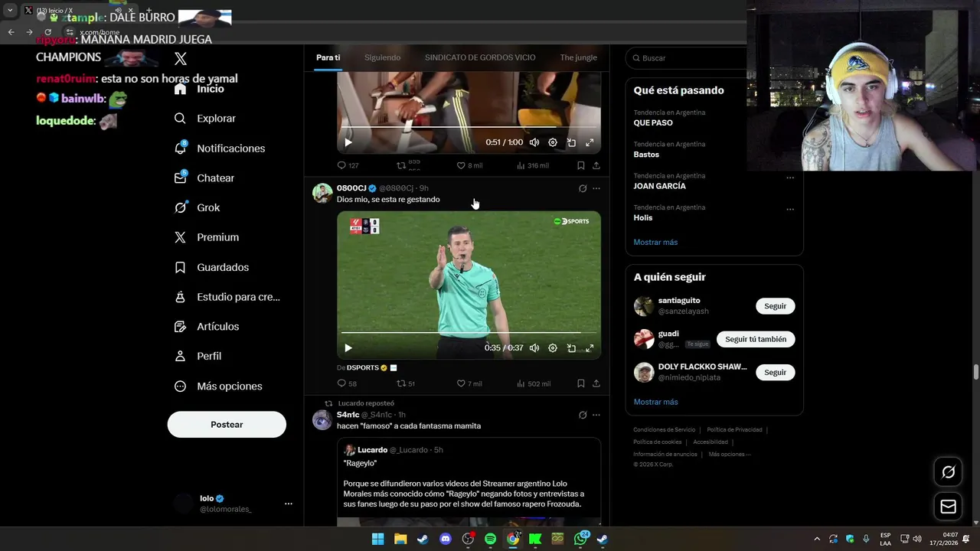The image size is (980, 551).
Task: Open Discord from the taskbar
Action: [x=446, y=539]
